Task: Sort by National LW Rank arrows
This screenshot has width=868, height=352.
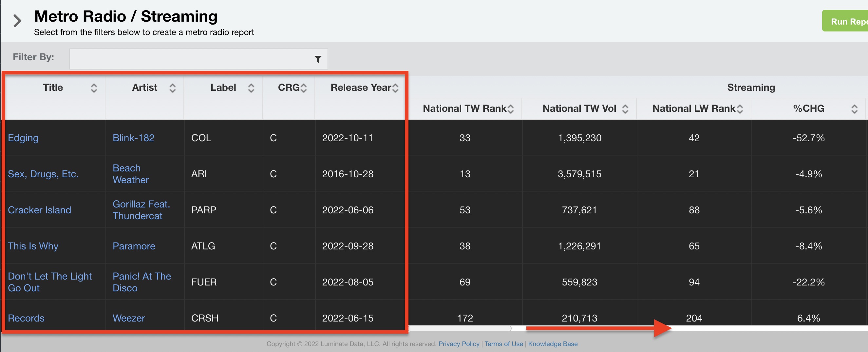Action: tap(740, 109)
